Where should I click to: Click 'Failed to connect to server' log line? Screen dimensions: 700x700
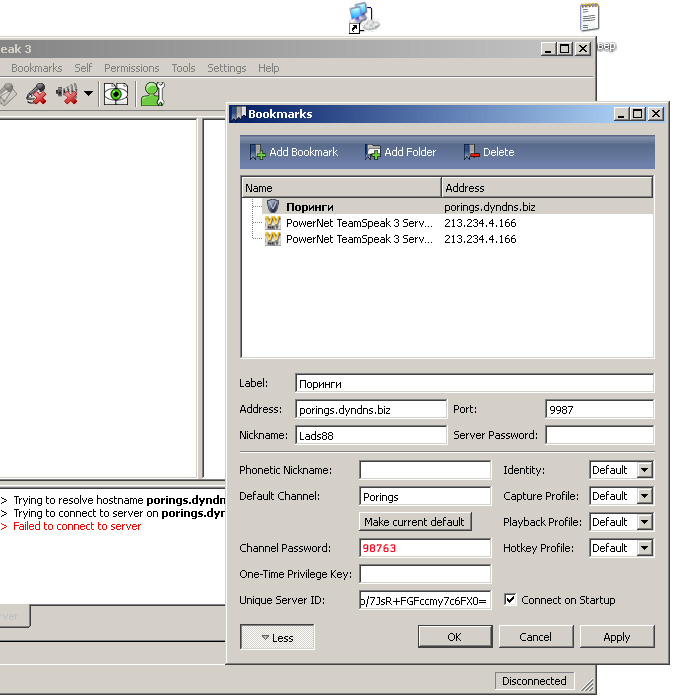(x=77, y=526)
